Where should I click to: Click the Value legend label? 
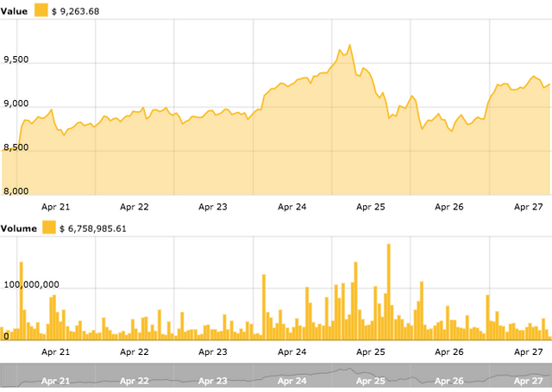(14, 11)
